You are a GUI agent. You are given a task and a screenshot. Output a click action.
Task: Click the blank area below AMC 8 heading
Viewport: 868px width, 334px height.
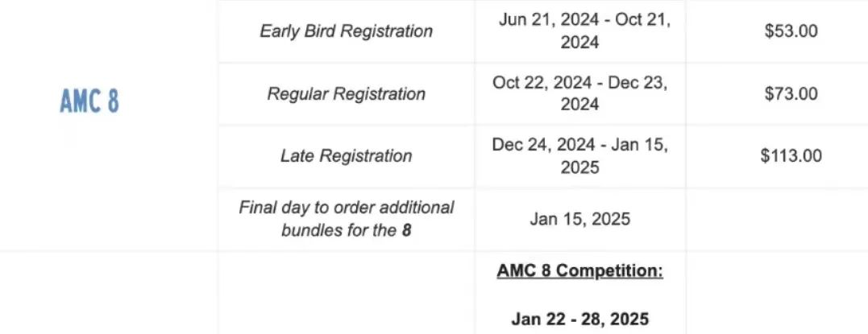(89, 183)
